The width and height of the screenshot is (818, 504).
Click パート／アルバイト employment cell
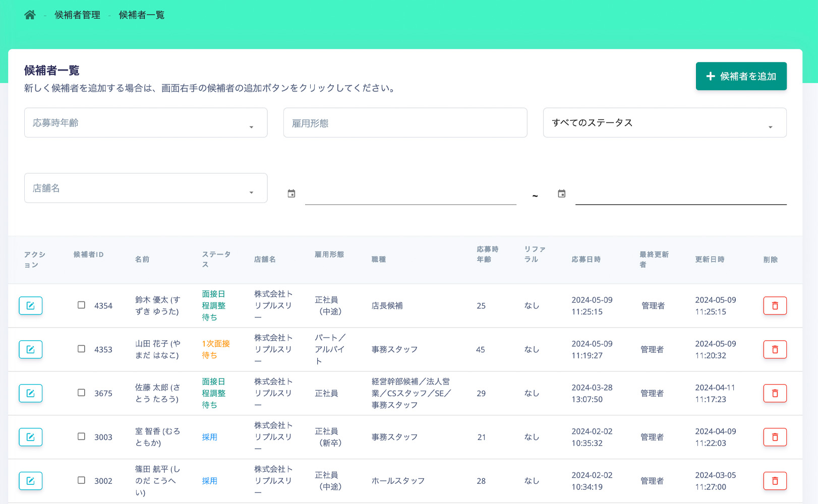[x=330, y=349]
